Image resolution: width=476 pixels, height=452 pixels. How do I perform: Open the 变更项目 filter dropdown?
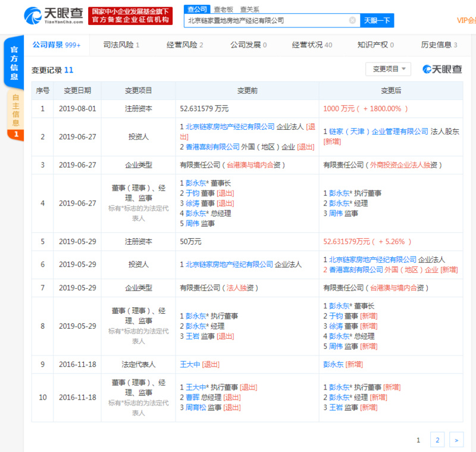[x=389, y=68]
